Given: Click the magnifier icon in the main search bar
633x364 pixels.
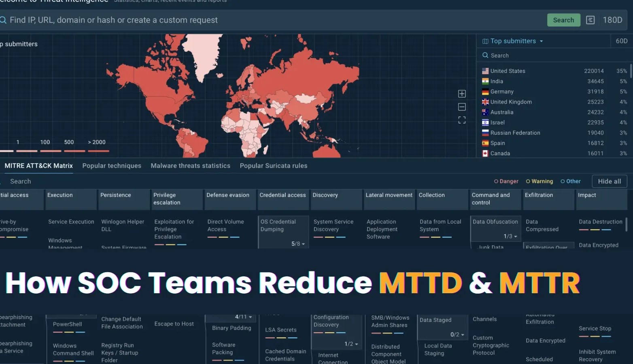Looking at the screenshot, I should (3, 20).
